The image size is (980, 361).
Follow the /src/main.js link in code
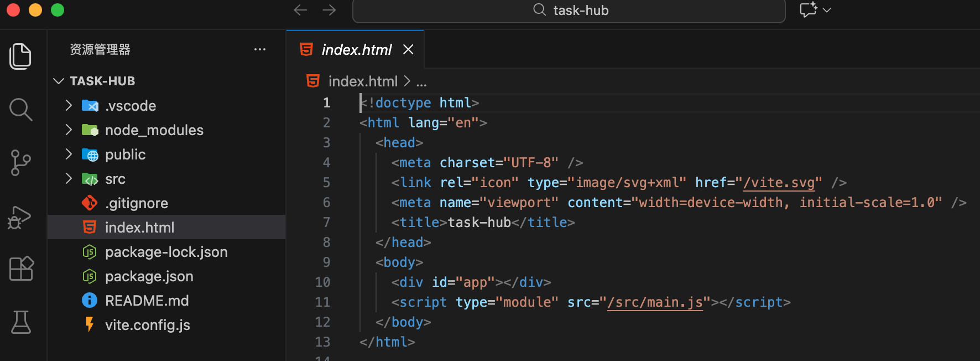click(x=655, y=302)
